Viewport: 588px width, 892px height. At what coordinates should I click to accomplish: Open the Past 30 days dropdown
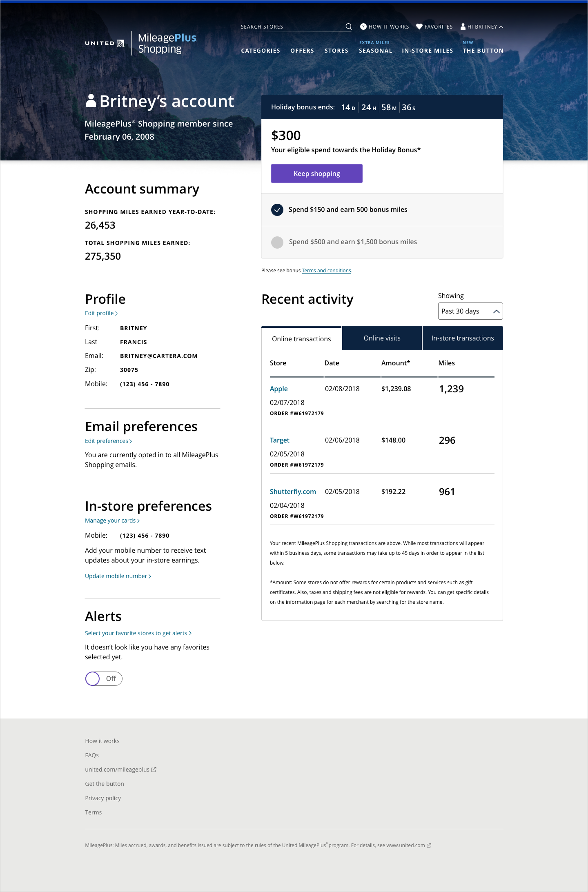[x=470, y=311]
